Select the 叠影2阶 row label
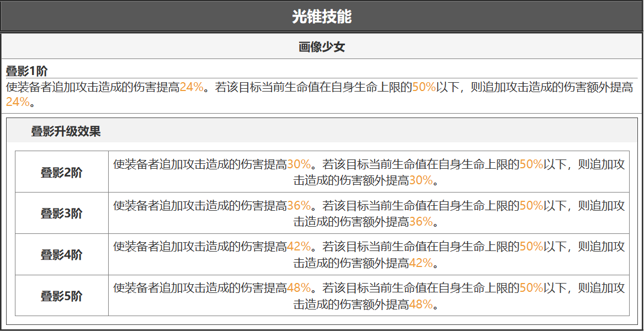The image size is (644, 331). point(61,173)
